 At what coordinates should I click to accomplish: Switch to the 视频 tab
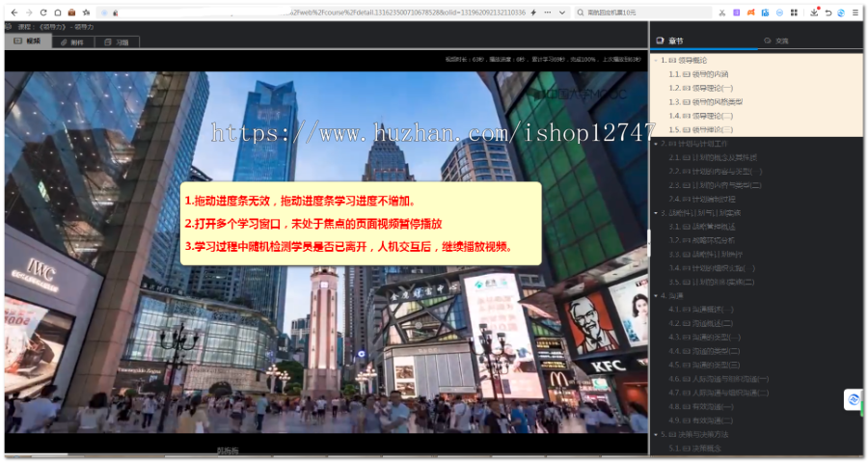[28, 41]
